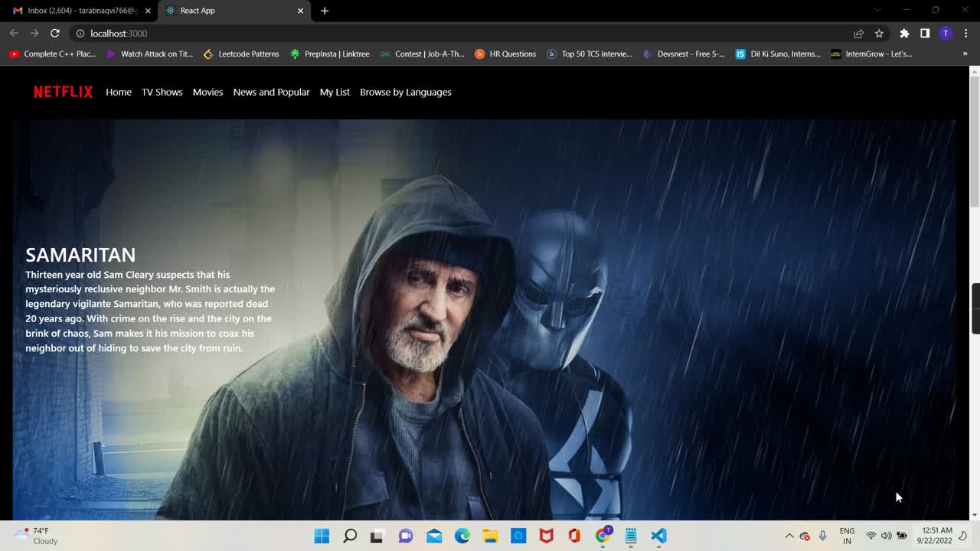
Task: Toggle the Chrome side panel
Action: point(925,33)
